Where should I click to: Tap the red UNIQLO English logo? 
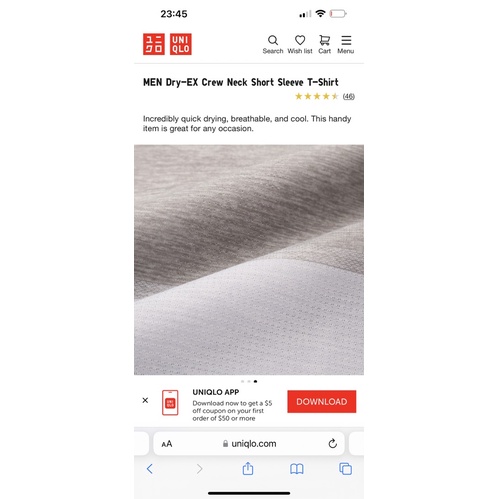(181, 44)
